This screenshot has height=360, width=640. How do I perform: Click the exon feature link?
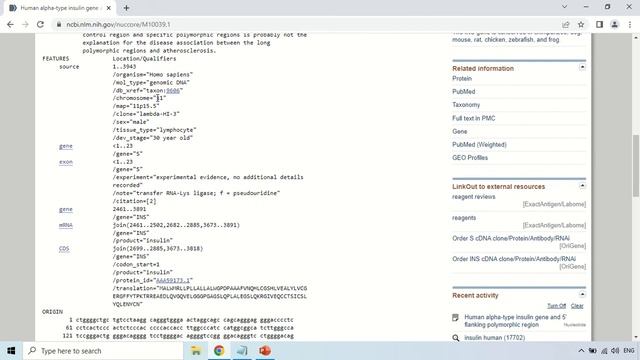click(x=66, y=162)
